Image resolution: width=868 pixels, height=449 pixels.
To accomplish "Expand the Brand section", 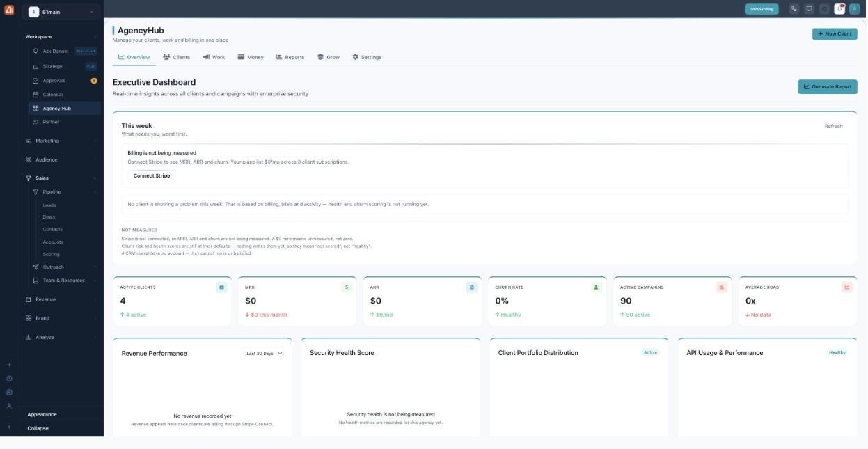I will pyautogui.click(x=61, y=318).
